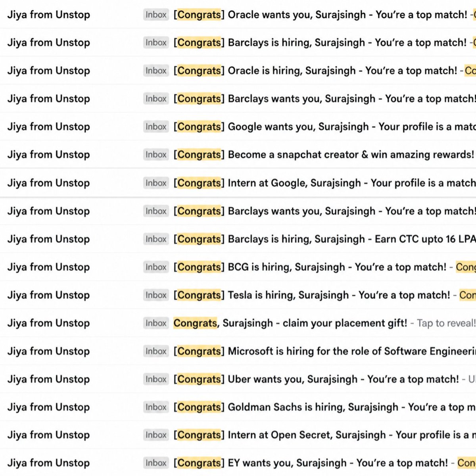This screenshot has width=476, height=476.
Task: Open 'Become a snapchat creator' email
Action: click(x=238, y=154)
